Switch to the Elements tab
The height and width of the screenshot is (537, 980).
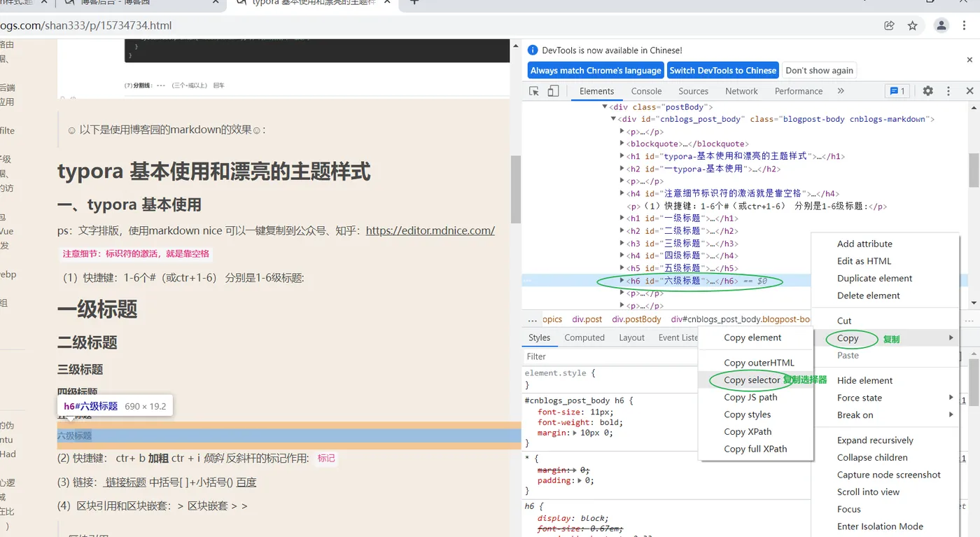(x=596, y=91)
